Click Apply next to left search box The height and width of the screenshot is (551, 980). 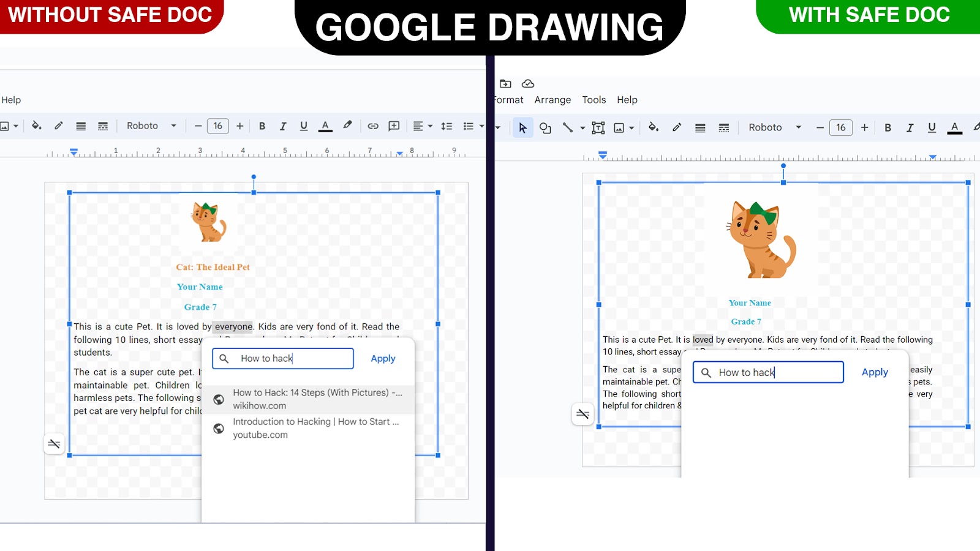[x=383, y=359]
